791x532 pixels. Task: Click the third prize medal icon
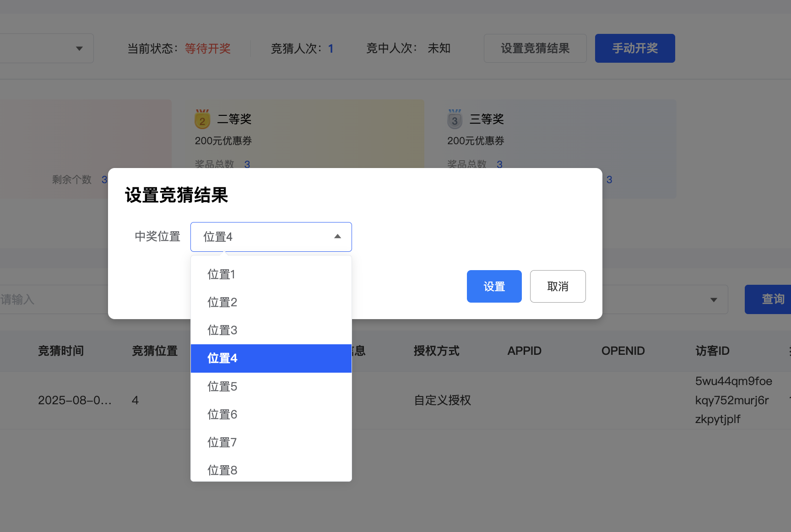455,119
